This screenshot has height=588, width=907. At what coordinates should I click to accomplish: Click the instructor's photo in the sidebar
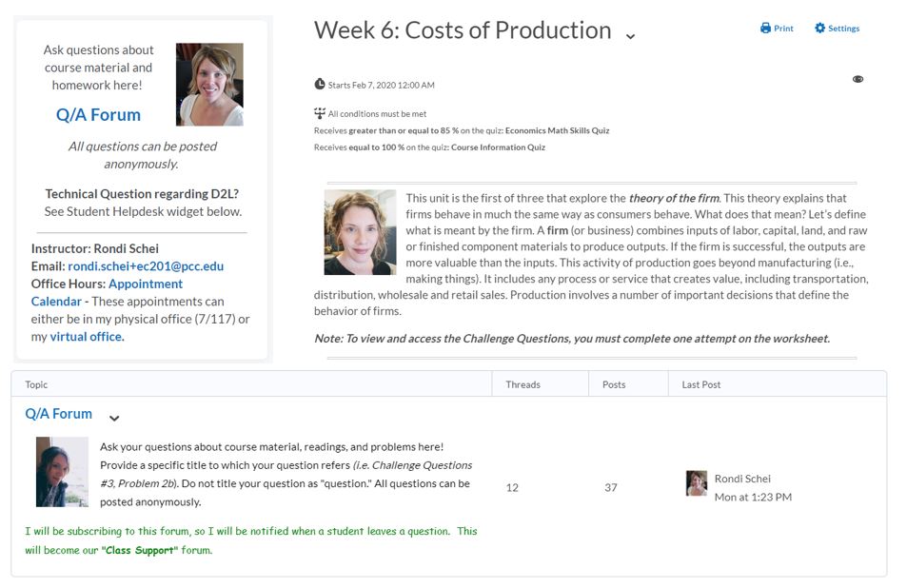(x=208, y=82)
